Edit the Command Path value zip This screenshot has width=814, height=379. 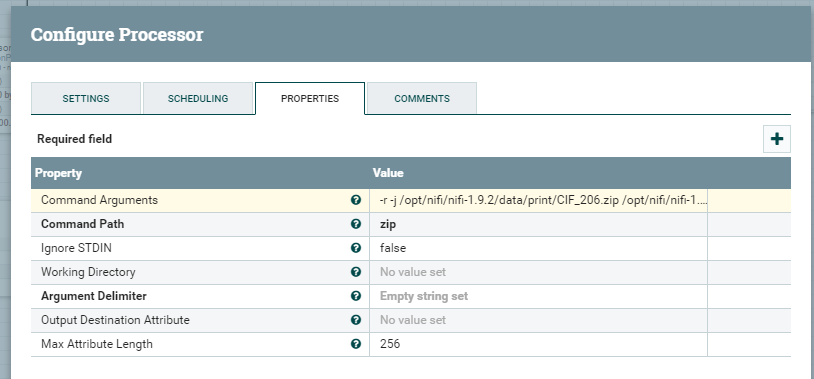538,224
